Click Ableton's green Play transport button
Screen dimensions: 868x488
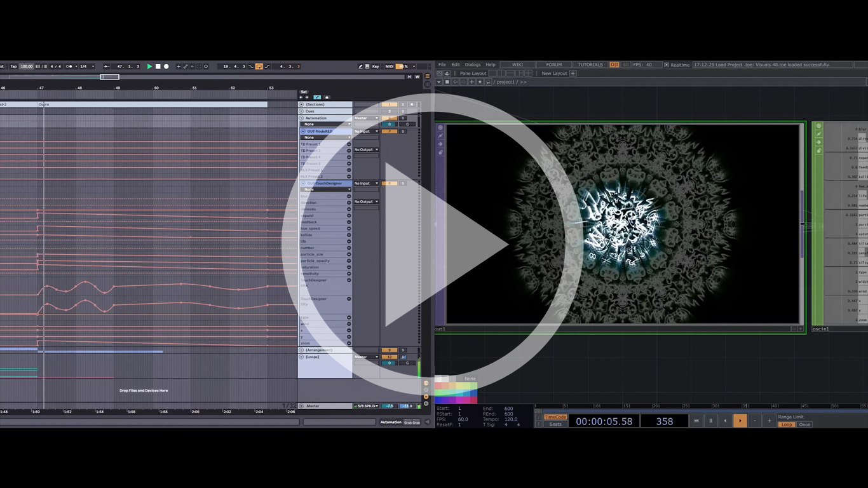[x=149, y=66]
